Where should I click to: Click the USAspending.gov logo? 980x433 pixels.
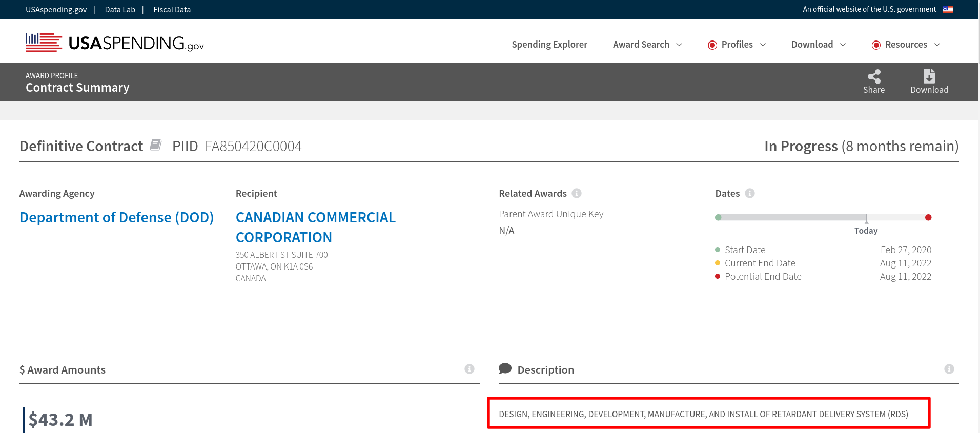[115, 43]
